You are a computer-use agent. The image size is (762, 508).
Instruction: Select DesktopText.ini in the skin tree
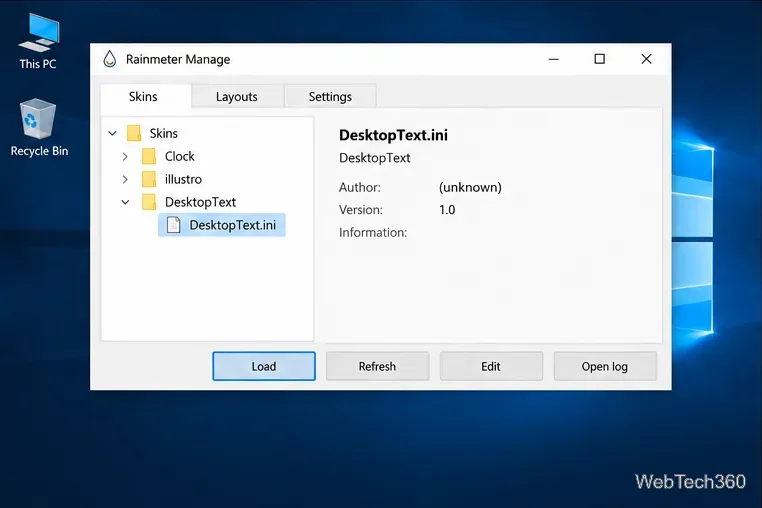[x=222, y=225]
